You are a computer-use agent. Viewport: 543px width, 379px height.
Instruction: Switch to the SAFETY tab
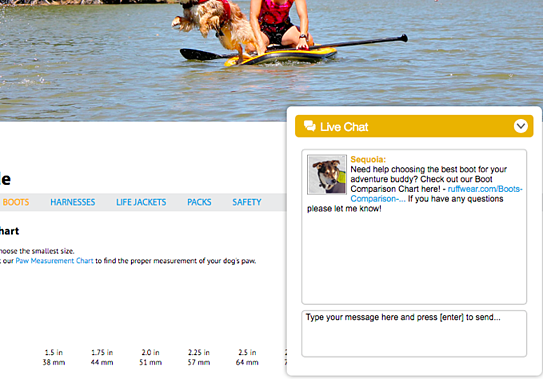(x=247, y=202)
